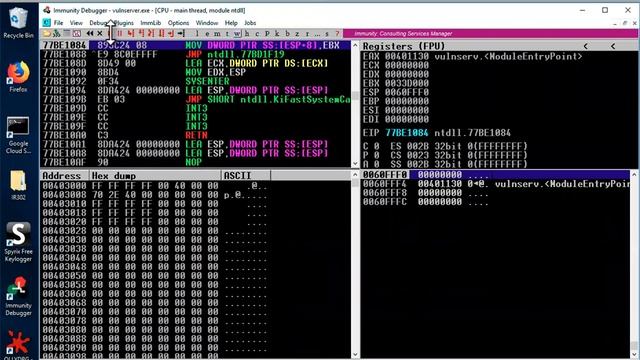Image resolution: width=640 pixels, height=360 pixels.
Task: Open the Options menu
Action: point(178,23)
